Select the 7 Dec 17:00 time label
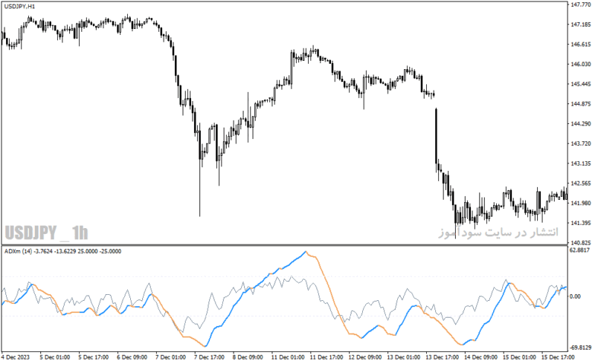The height and width of the screenshot is (364, 595). coord(209,357)
